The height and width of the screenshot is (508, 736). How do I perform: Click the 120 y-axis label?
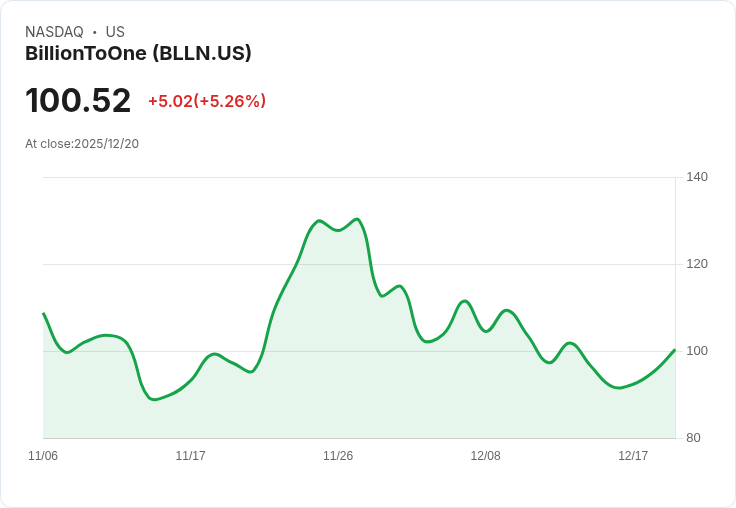pos(697,264)
